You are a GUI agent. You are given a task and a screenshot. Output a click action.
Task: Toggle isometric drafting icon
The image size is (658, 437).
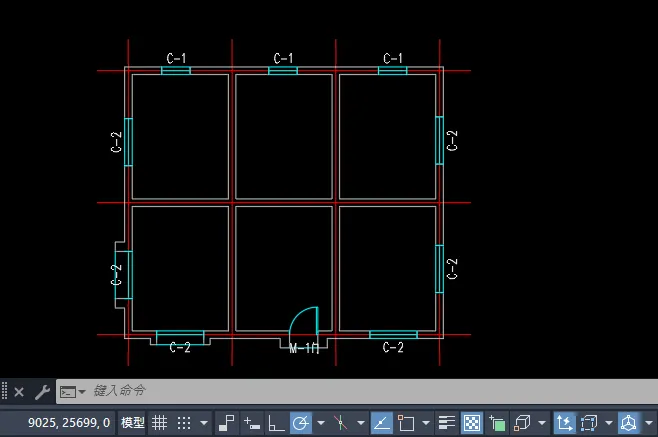(x=341, y=423)
